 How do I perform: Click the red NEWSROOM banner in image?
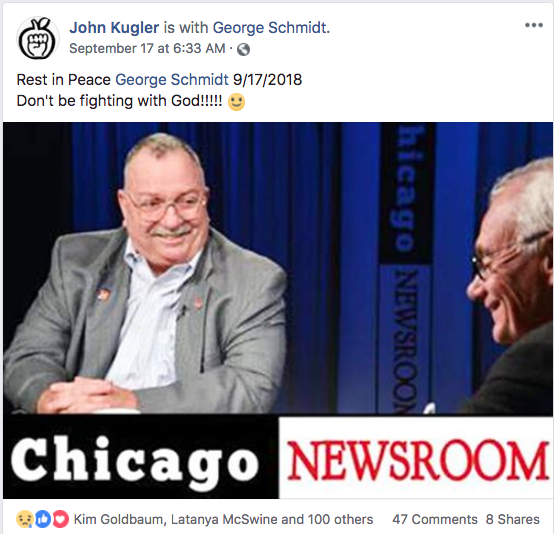[x=416, y=457]
